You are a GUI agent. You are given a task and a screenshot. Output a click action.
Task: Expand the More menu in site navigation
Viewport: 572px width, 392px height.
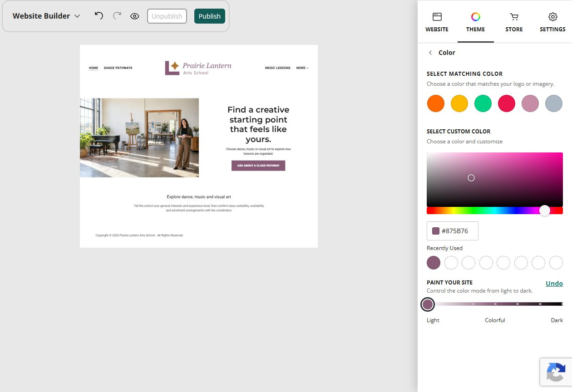(302, 68)
